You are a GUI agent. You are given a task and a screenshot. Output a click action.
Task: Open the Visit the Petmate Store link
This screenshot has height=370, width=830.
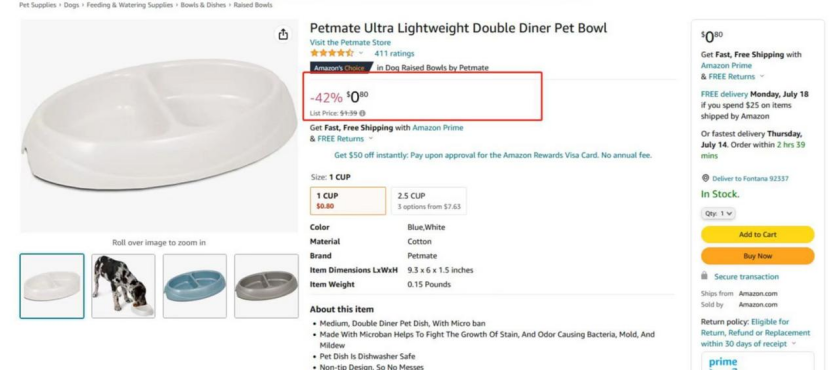(350, 42)
